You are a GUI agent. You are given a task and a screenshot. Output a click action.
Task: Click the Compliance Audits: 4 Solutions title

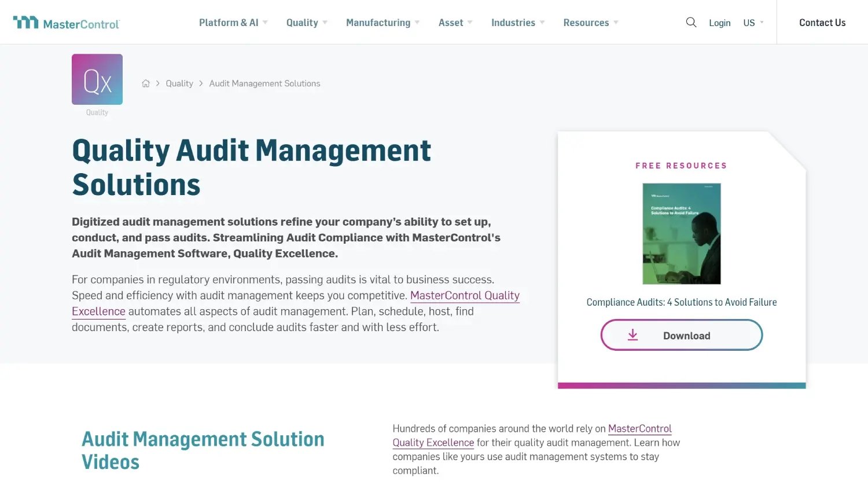click(682, 302)
